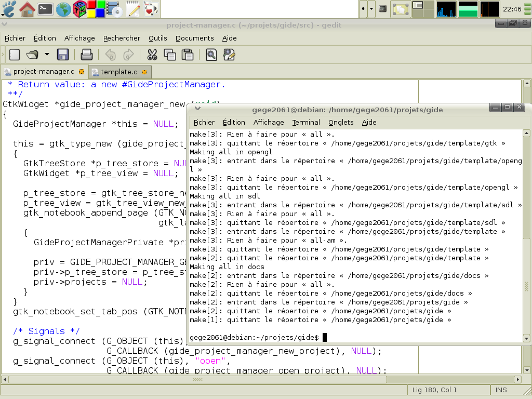Image resolution: width=532 pixels, height=399 pixels.
Task: Save the current file with floppy icon
Action: pos(63,55)
